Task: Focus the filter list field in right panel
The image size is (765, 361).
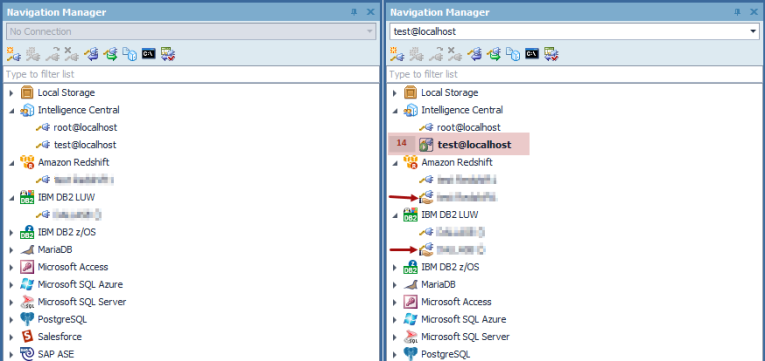Action: (x=575, y=74)
